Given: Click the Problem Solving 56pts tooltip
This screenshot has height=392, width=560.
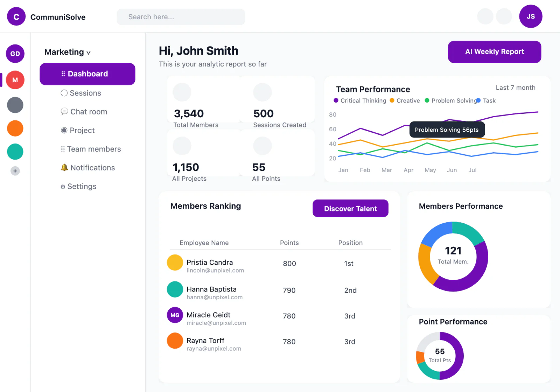Looking at the screenshot, I should point(447,129).
